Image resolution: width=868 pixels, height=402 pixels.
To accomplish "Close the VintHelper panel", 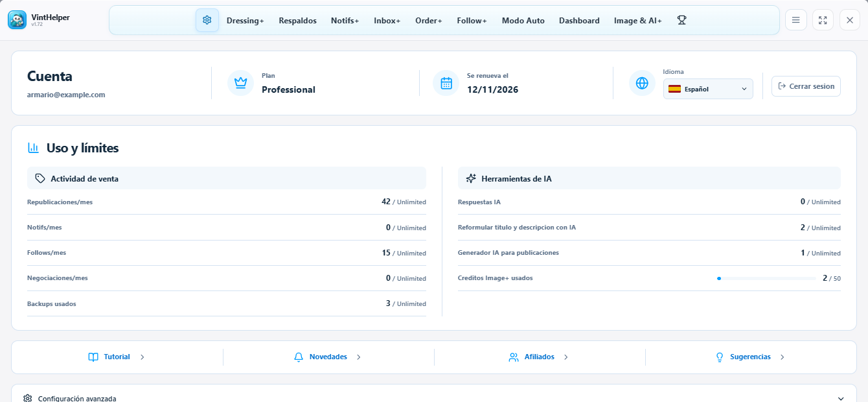I will tap(850, 20).
